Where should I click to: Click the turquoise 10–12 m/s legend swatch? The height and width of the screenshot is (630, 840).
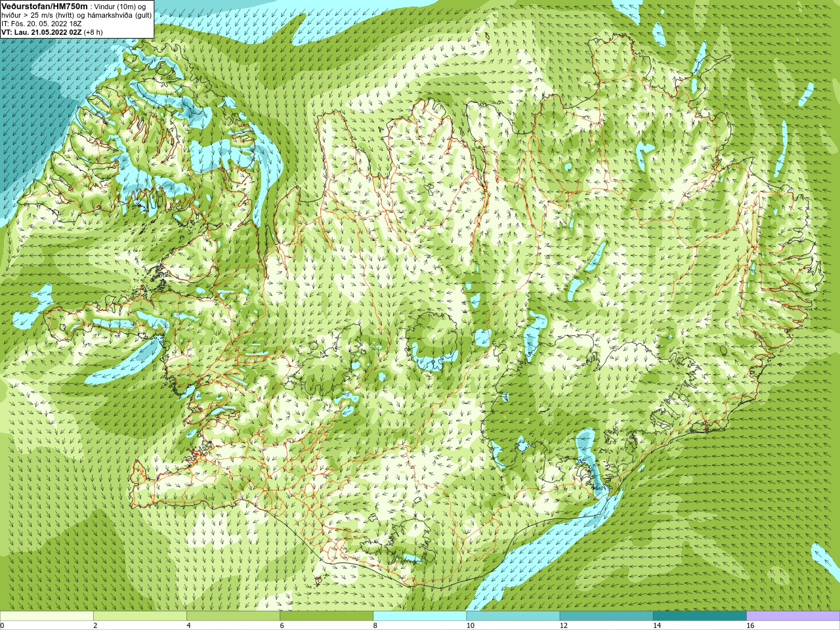[513, 616]
